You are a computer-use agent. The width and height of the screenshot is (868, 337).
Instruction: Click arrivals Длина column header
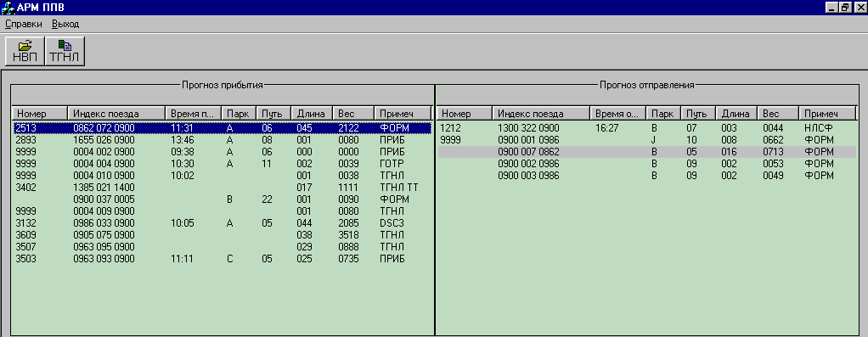point(312,114)
